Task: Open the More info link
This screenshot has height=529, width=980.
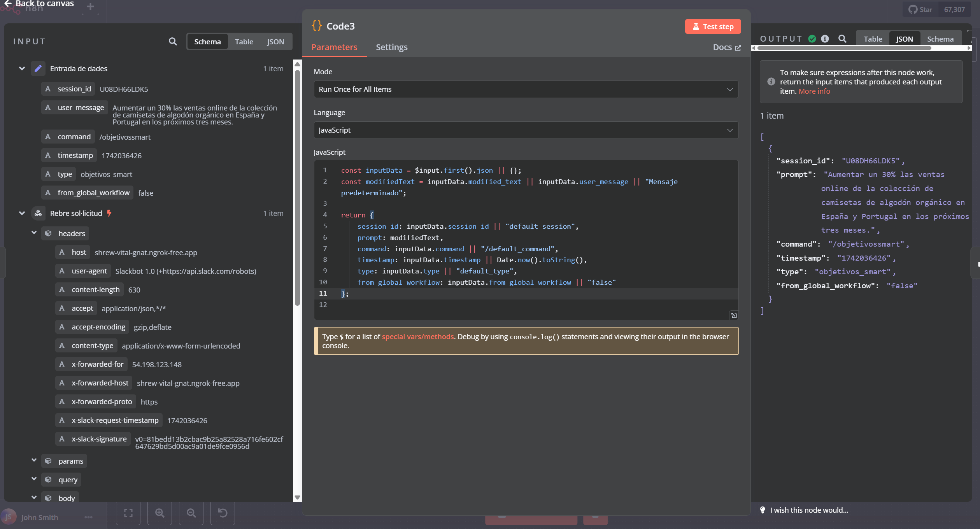Action: [x=814, y=91]
